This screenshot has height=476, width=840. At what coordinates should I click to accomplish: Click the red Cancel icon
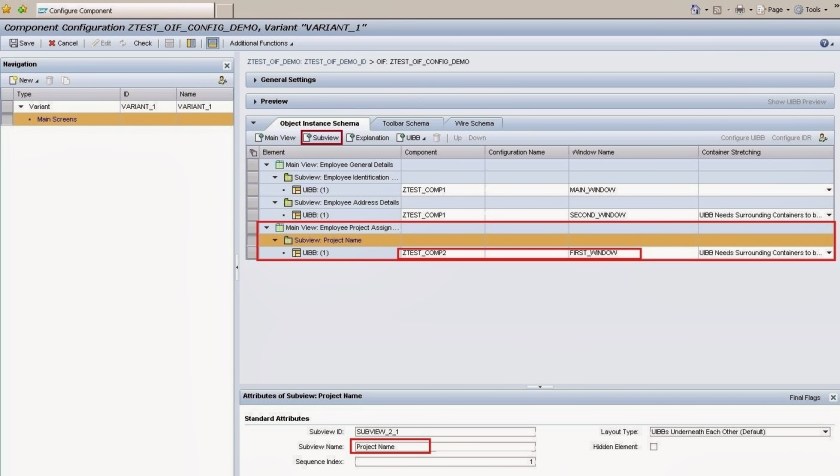(x=53, y=43)
